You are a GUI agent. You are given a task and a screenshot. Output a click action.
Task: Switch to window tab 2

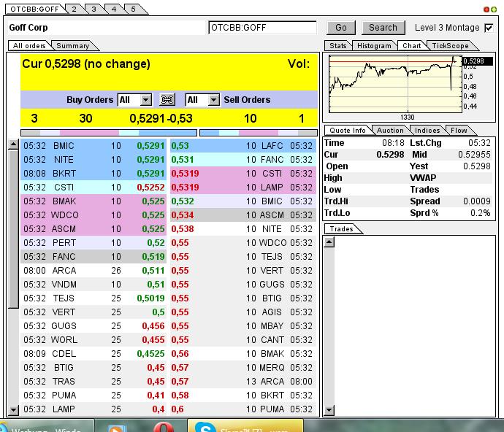pyautogui.click(x=74, y=9)
